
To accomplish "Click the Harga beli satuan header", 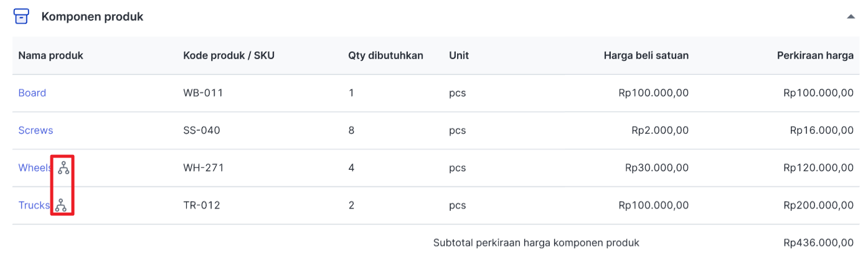I will coord(646,55).
